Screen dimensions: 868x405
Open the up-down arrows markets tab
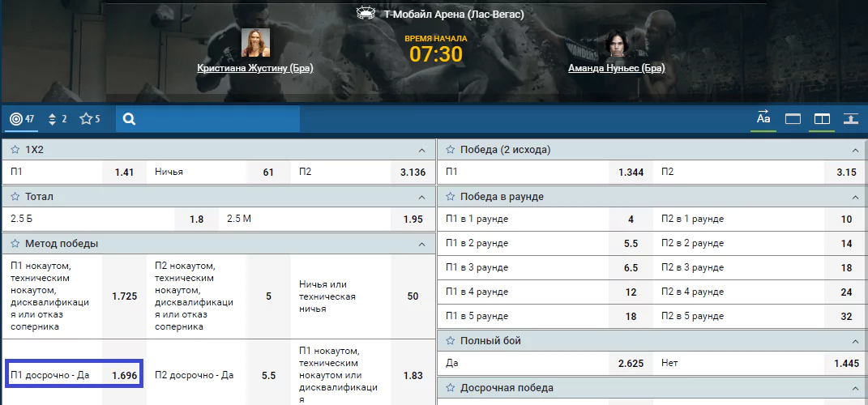coord(58,119)
